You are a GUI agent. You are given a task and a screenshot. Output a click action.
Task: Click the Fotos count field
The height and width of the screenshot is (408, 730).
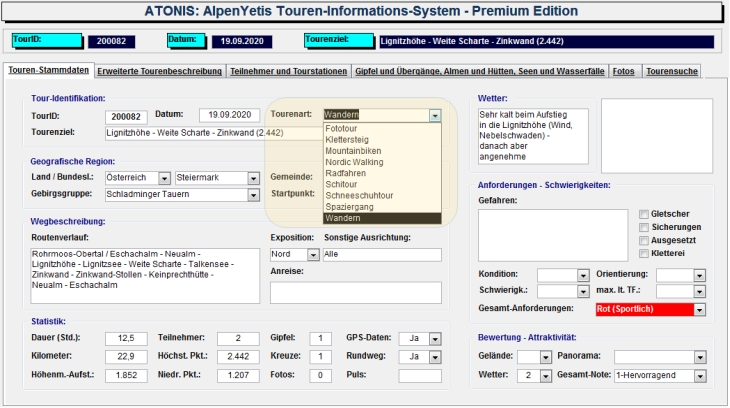[x=320, y=375]
